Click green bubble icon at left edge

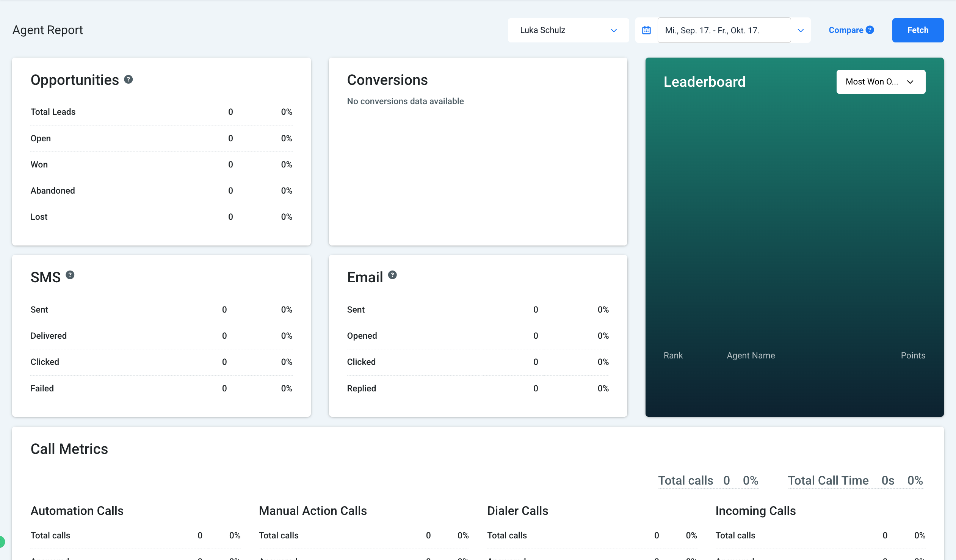[2, 541]
